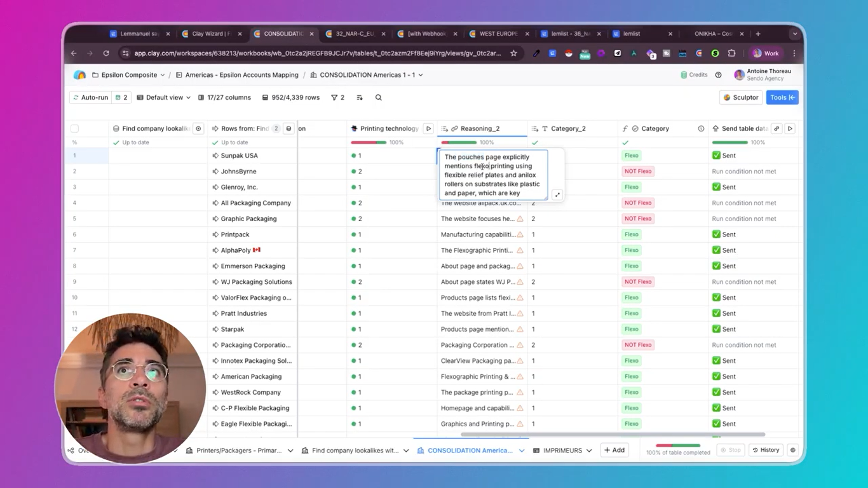Image resolution: width=868 pixels, height=488 pixels.
Task: Expand the IMPRIMEURS tab chevron
Action: pos(589,451)
